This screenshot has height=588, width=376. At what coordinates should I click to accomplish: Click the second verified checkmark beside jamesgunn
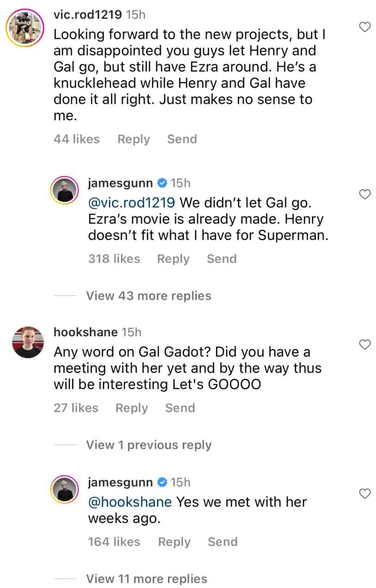click(x=162, y=483)
